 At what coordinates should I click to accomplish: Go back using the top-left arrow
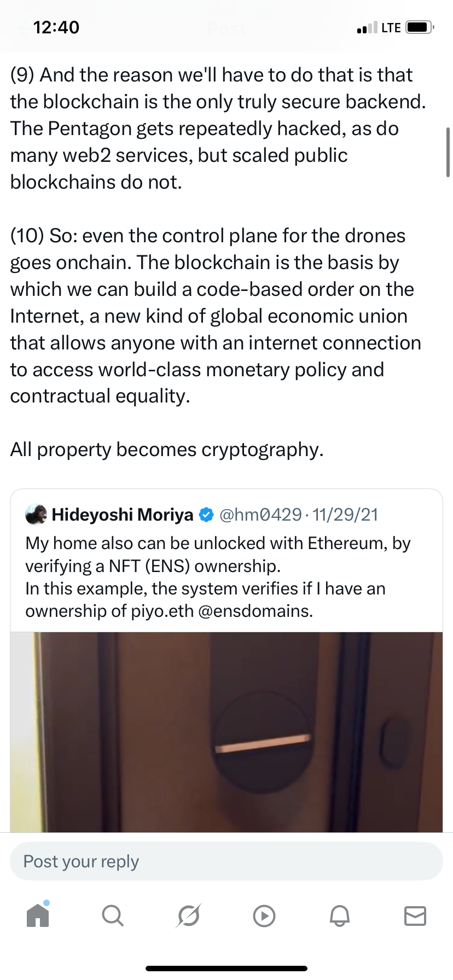click(x=24, y=28)
